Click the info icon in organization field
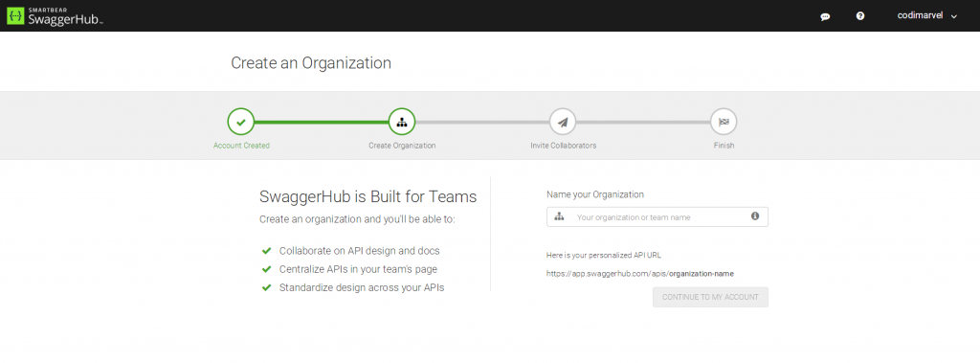Screen dimensions: 980x363 pyautogui.click(x=755, y=216)
